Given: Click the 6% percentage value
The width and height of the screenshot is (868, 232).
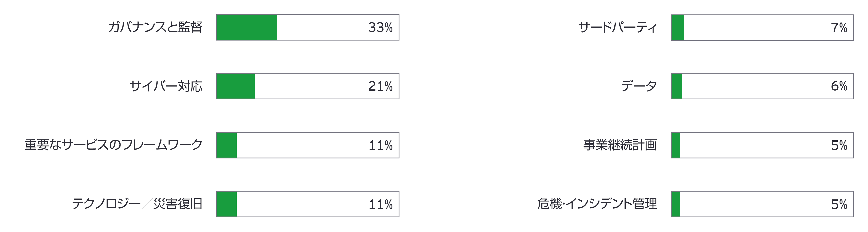Looking at the screenshot, I should point(839,86).
